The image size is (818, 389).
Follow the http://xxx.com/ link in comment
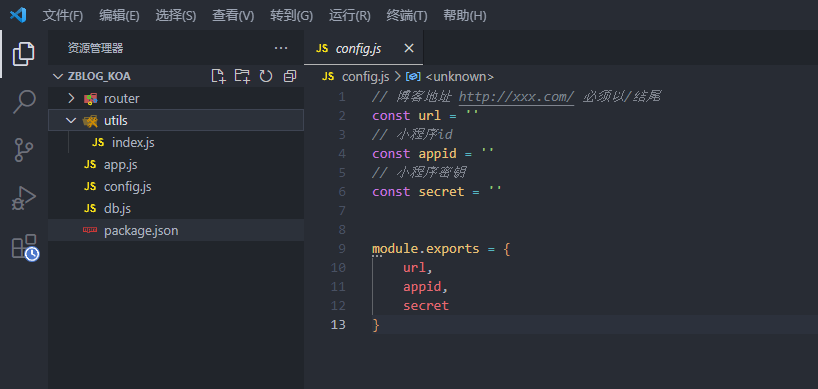tap(516, 96)
